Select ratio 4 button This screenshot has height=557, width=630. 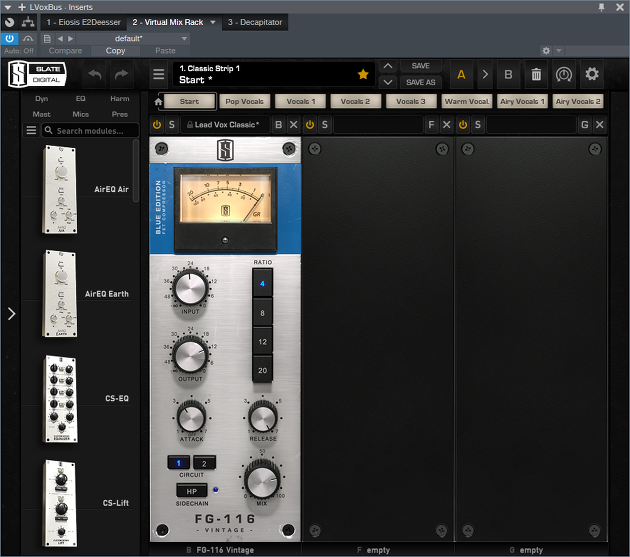[262, 283]
